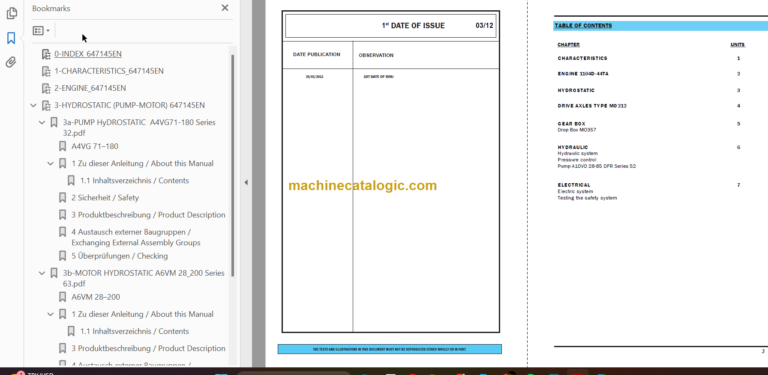Open 4 Austausch externer Baugruppen under 3a-PUMP
768x375 pixels.
136,237
